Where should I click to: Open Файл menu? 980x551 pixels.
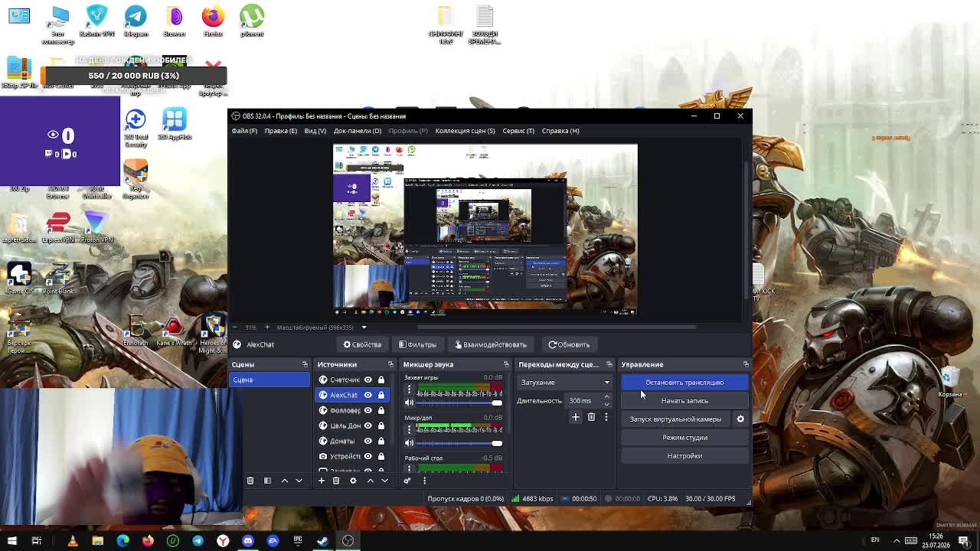pos(244,131)
